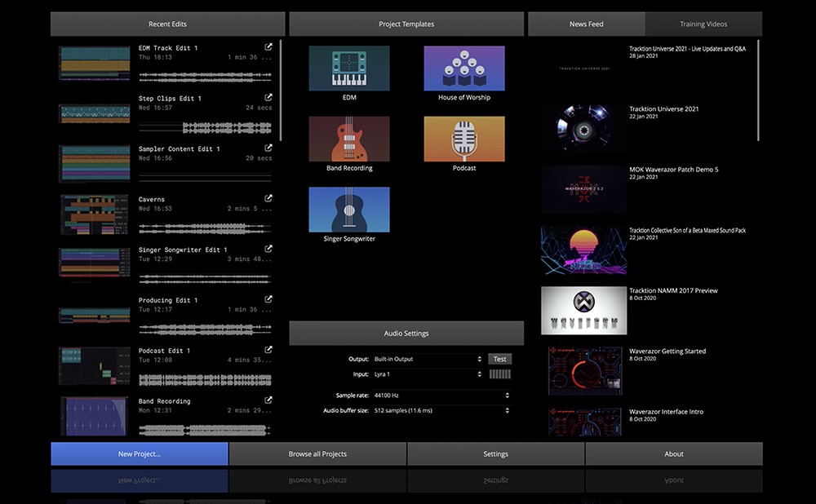Click the Recent Edits list scrollbar
Screen dimensions: 816x504
pyautogui.click(x=281, y=90)
